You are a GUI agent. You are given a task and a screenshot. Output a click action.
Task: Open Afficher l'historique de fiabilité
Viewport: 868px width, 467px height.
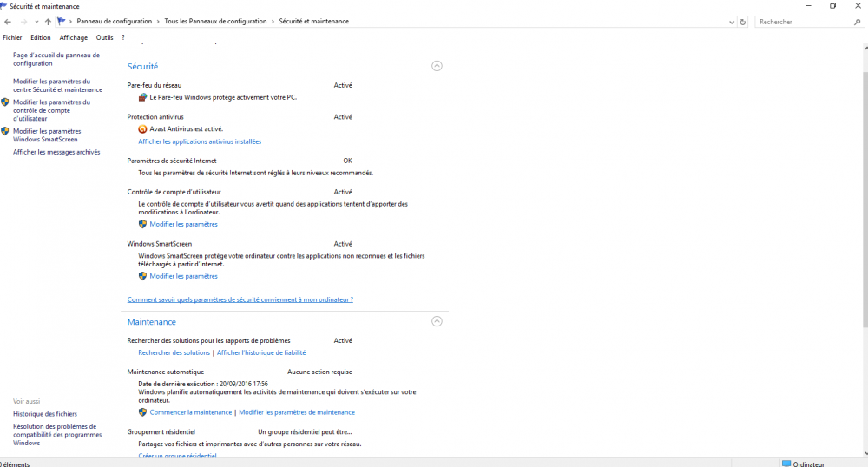click(x=261, y=352)
